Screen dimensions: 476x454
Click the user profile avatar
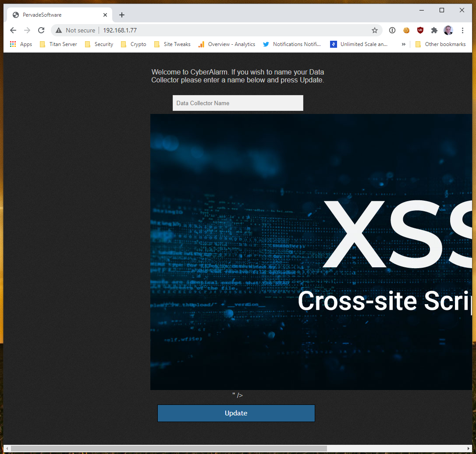448,30
